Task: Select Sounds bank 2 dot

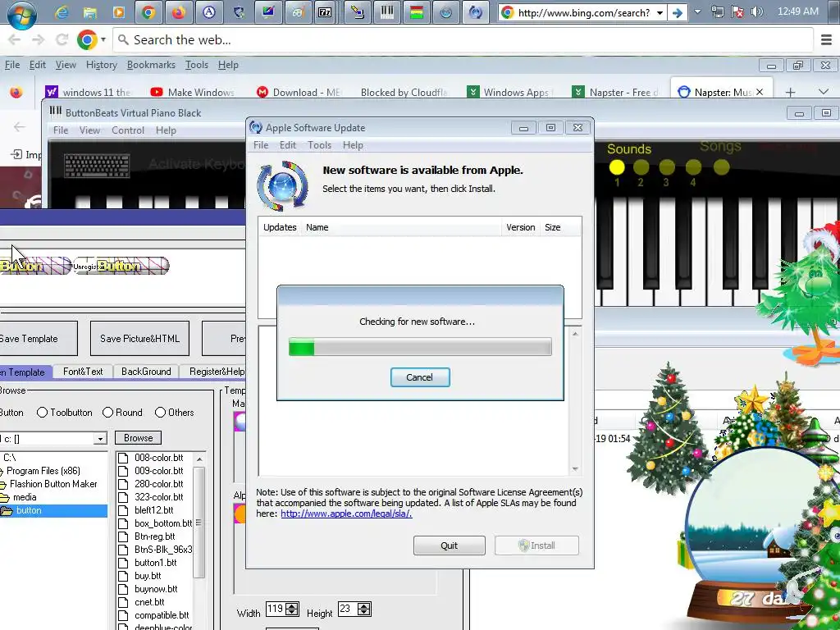Action: (x=641, y=167)
